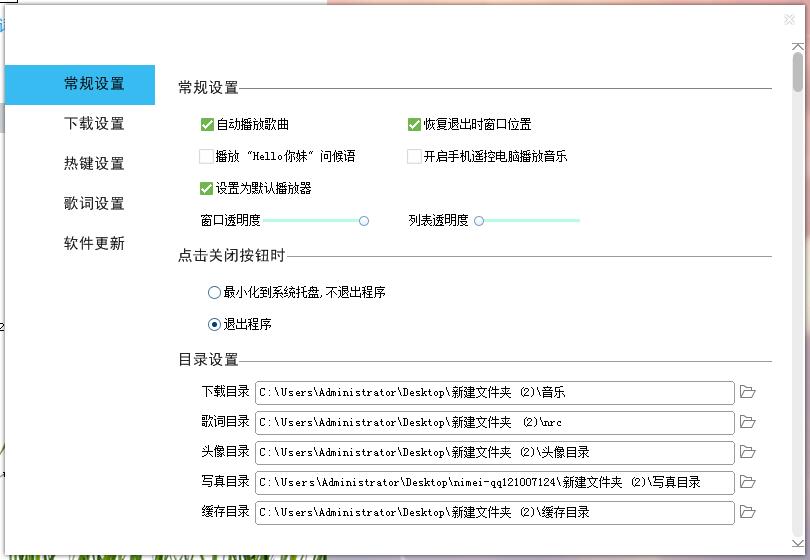This screenshot has height=560, width=810.
Task: Click the 列表透明度 slider handle
Action: point(479,220)
